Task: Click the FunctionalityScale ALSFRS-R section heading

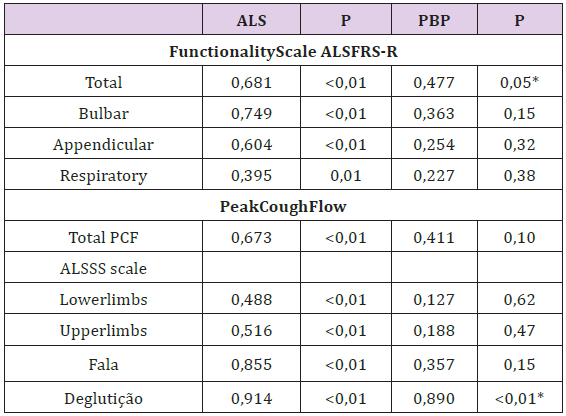Action: pyautogui.click(x=283, y=52)
